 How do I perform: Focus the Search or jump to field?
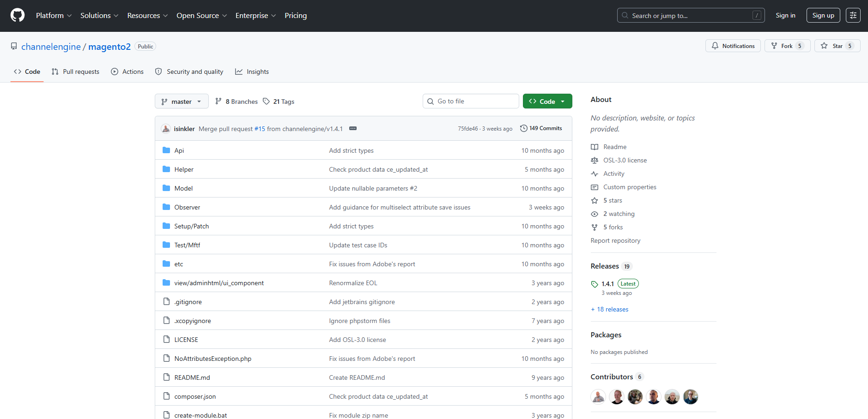(x=691, y=15)
